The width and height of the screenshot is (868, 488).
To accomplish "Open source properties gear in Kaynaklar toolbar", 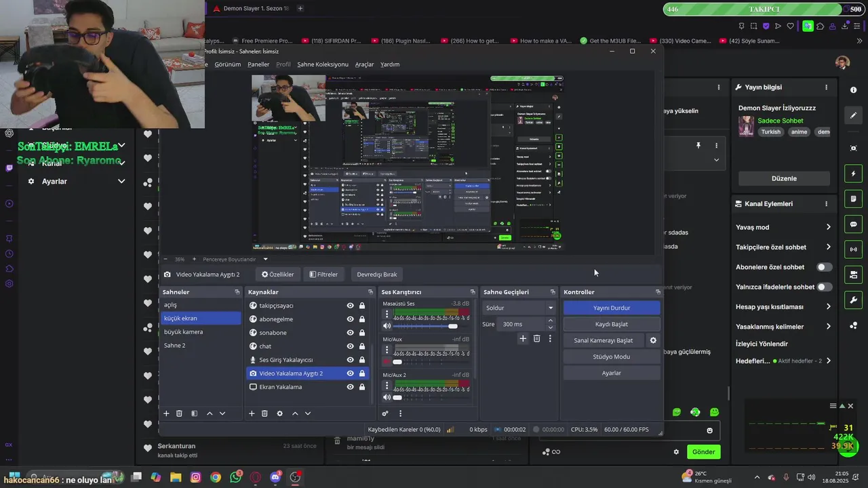I will tap(279, 413).
